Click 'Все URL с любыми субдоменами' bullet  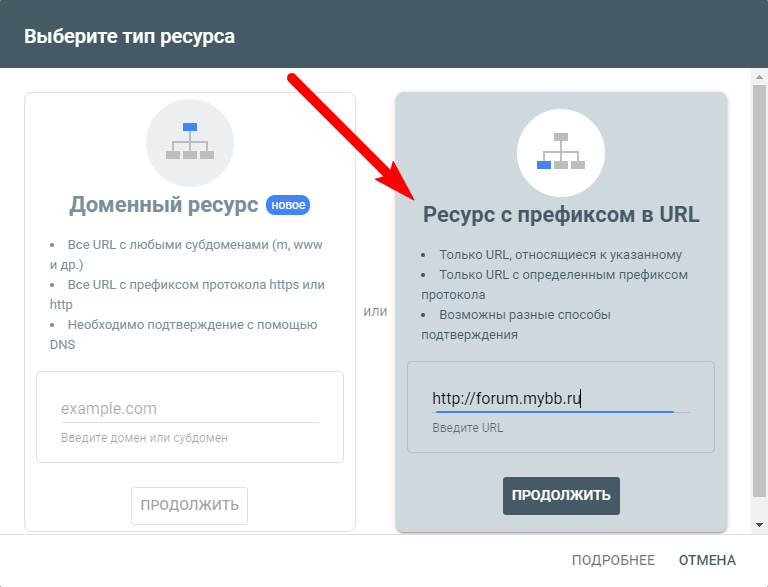[x=186, y=255]
